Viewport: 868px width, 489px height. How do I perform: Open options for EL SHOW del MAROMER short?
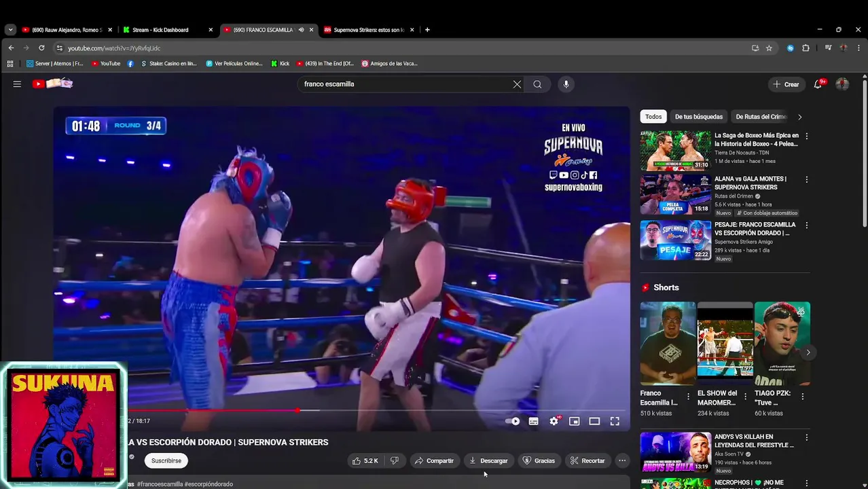click(745, 397)
